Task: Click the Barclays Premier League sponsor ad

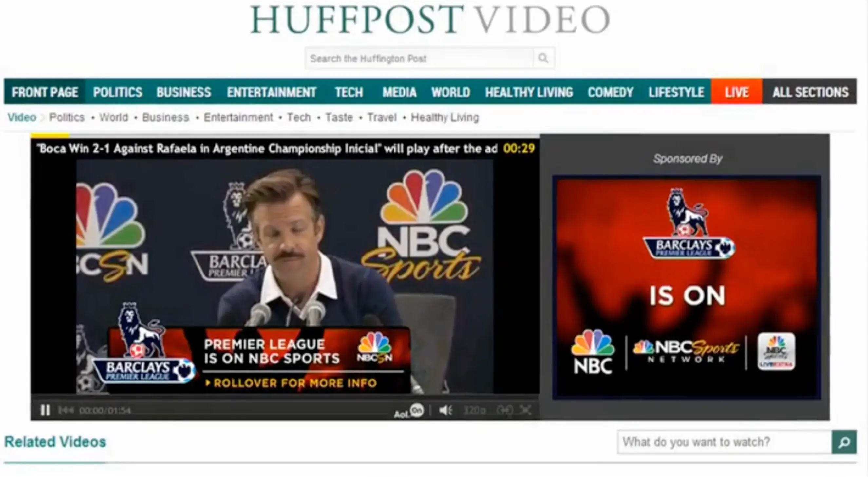Action: (x=687, y=288)
